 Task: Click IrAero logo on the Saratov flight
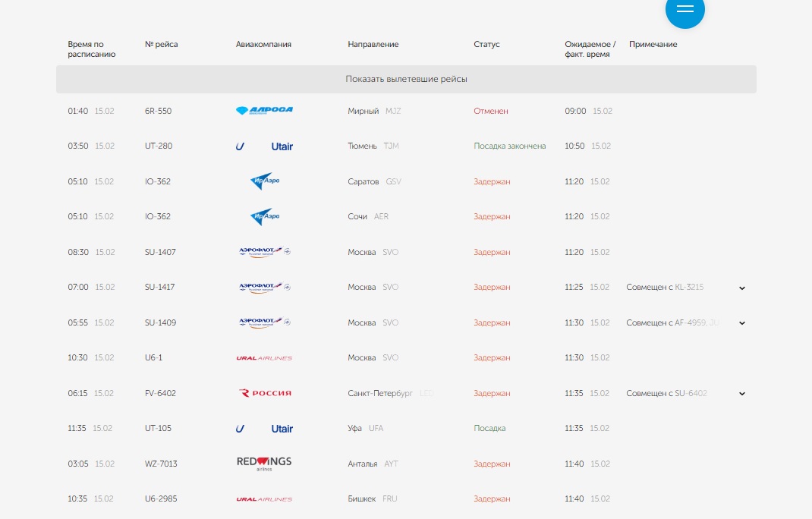[265, 181]
